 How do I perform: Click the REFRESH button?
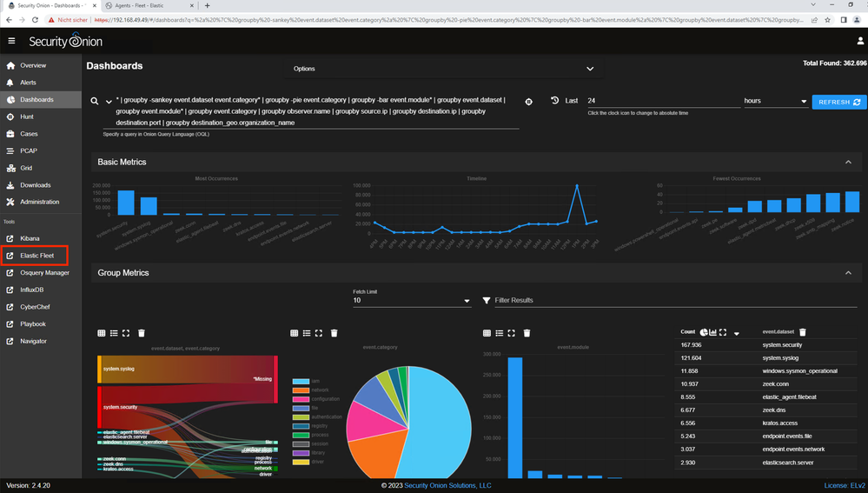click(839, 102)
